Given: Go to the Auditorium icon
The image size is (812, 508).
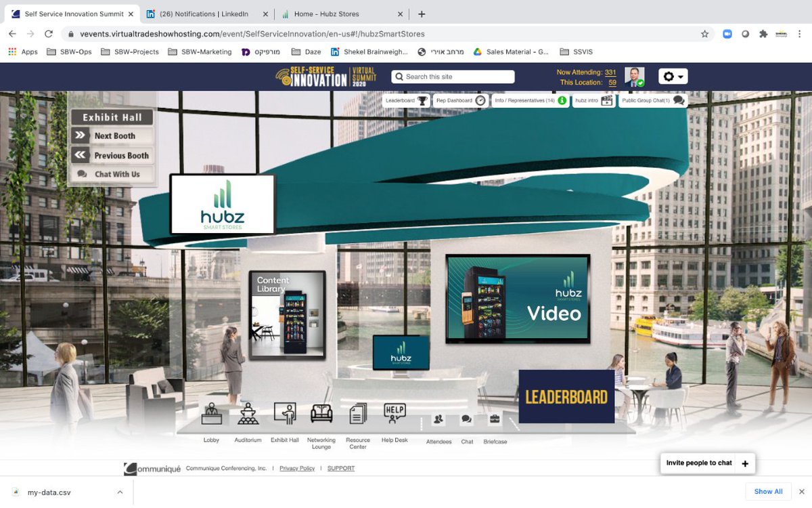Looking at the screenshot, I should click(248, 414).
